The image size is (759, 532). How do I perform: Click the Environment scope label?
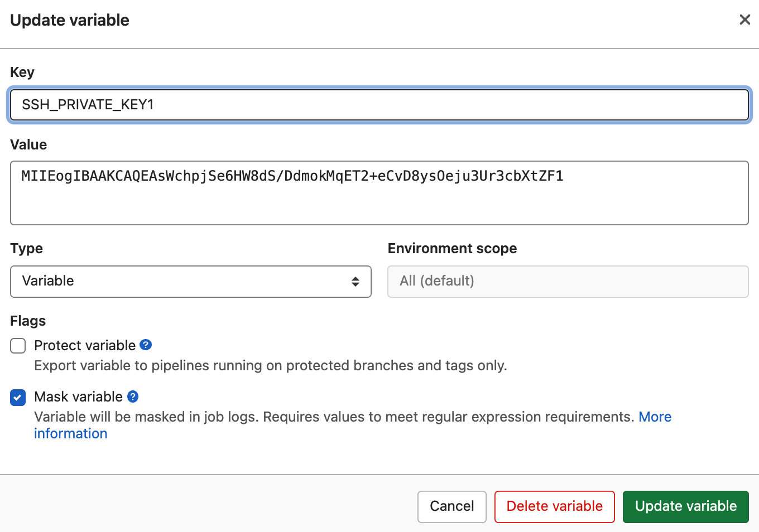[x=452, y=249]
